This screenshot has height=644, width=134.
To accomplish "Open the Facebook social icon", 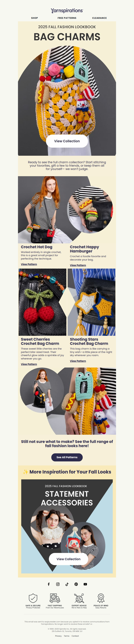I will [49, 584].
